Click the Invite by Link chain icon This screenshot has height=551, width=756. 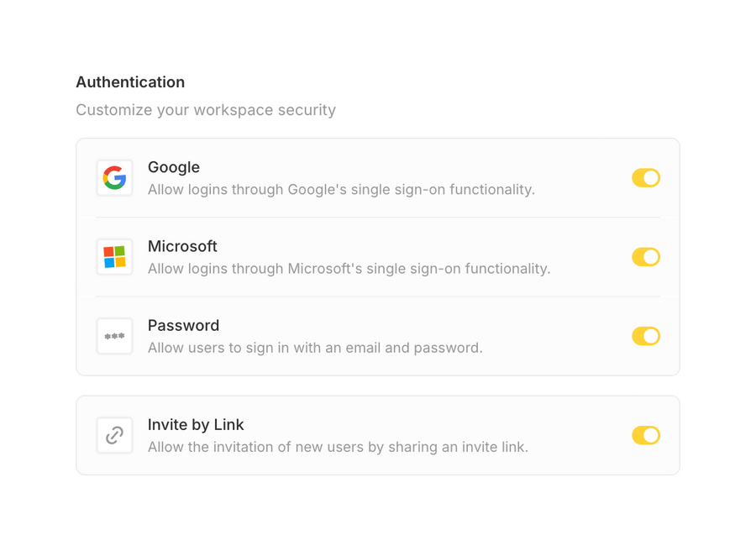click(x=114, y=435)
